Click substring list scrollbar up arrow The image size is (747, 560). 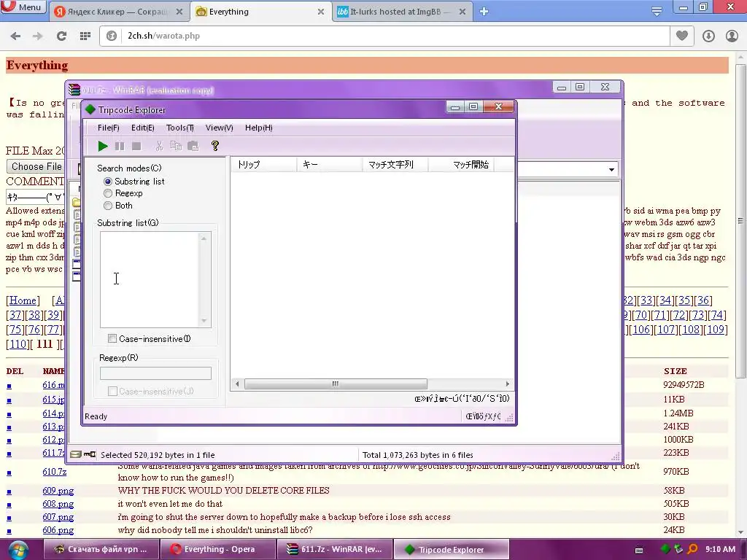[x=204, y=238]
